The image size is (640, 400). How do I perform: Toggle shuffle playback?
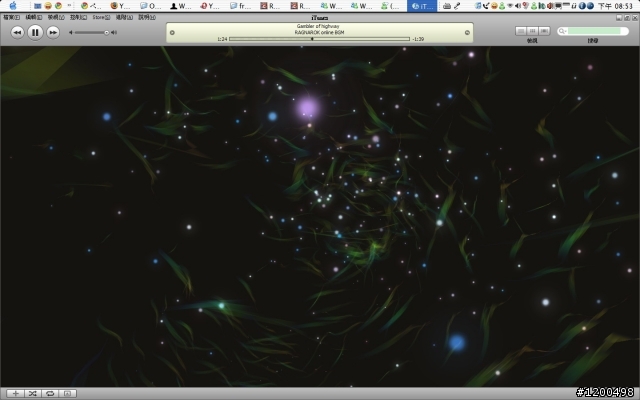(33, 393)
